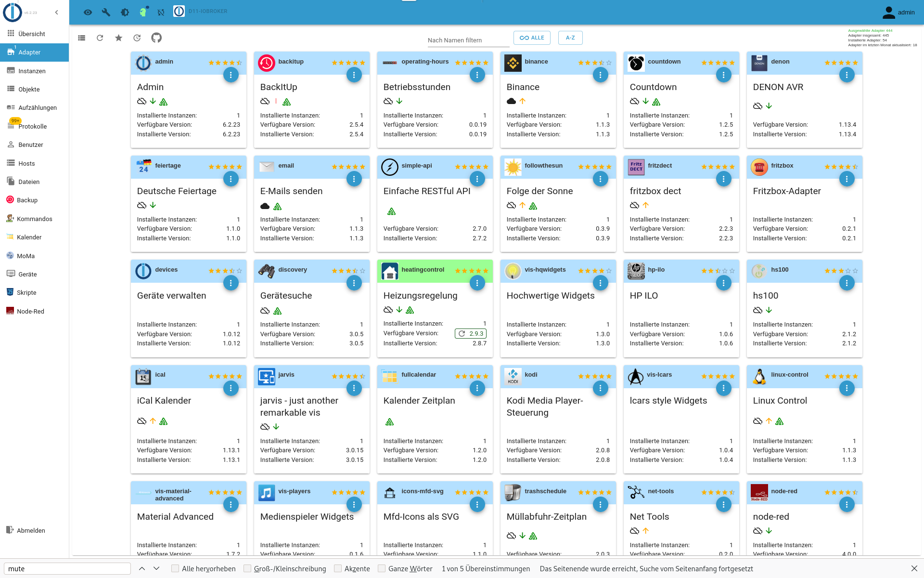Open the admin user account menu
Screen dimensions: 924x578
coord(898,13)
